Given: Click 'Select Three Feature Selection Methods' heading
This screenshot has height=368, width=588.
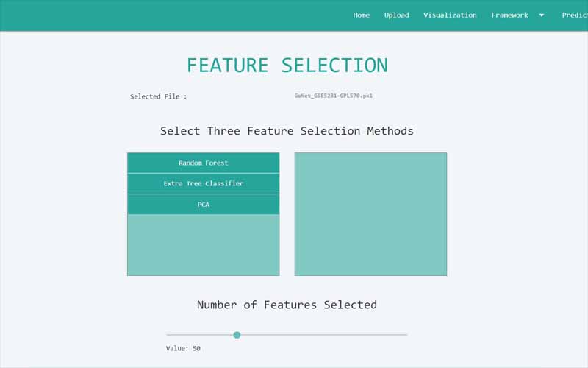Looking at the screenshot, I should click(287, 131).
